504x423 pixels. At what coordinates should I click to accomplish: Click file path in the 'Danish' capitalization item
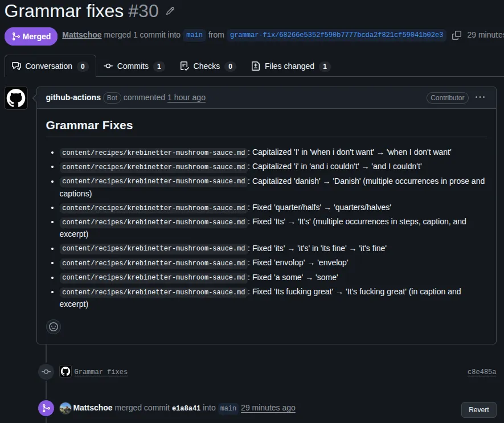coord(153,181)
